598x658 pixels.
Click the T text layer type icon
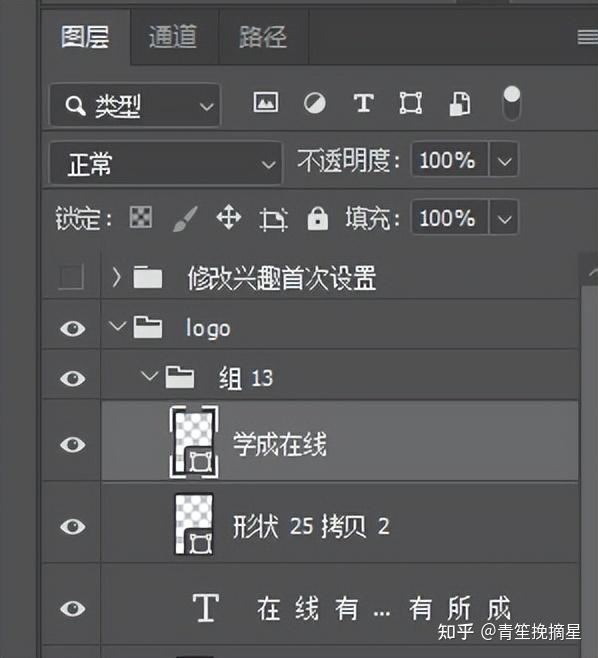point(206,607)
